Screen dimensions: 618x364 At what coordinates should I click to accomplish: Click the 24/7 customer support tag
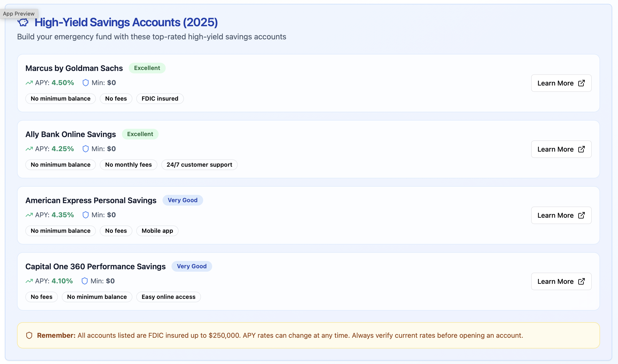pos(199,165)
